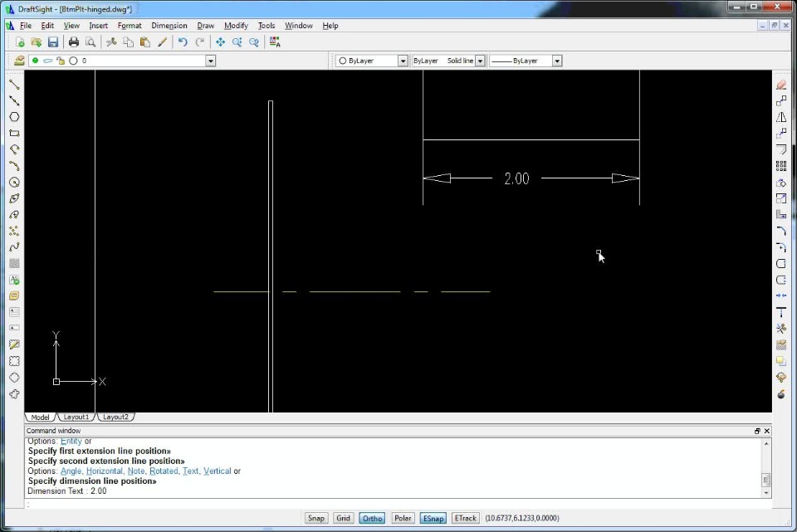Toggle layer 0 lock padlock icon
The width and height of the screenshot is (797, 532).
tap(61, 61)
